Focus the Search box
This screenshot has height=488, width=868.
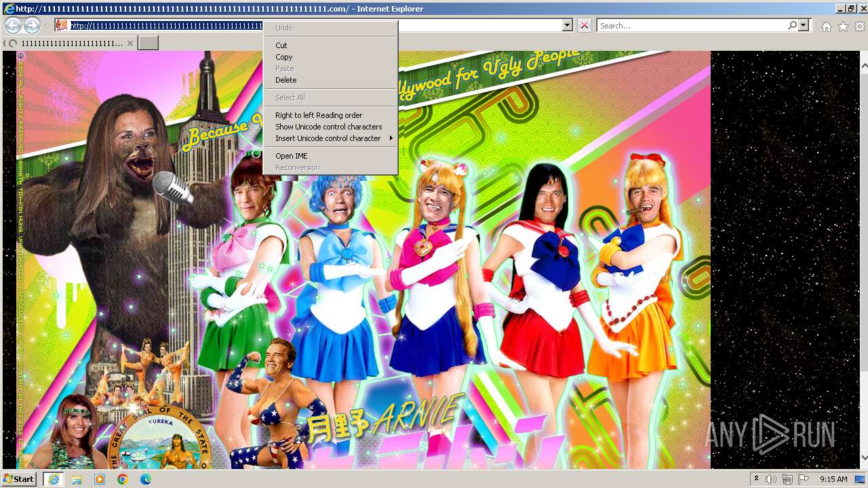[692, 26]
